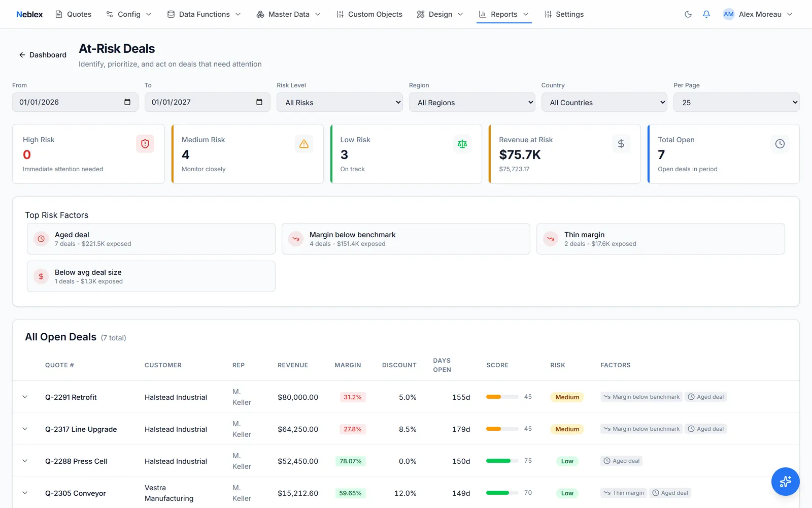Click the Thin margin trend icon
The image size is (812, 508).
pyautogui.click(x=551, y=239)
